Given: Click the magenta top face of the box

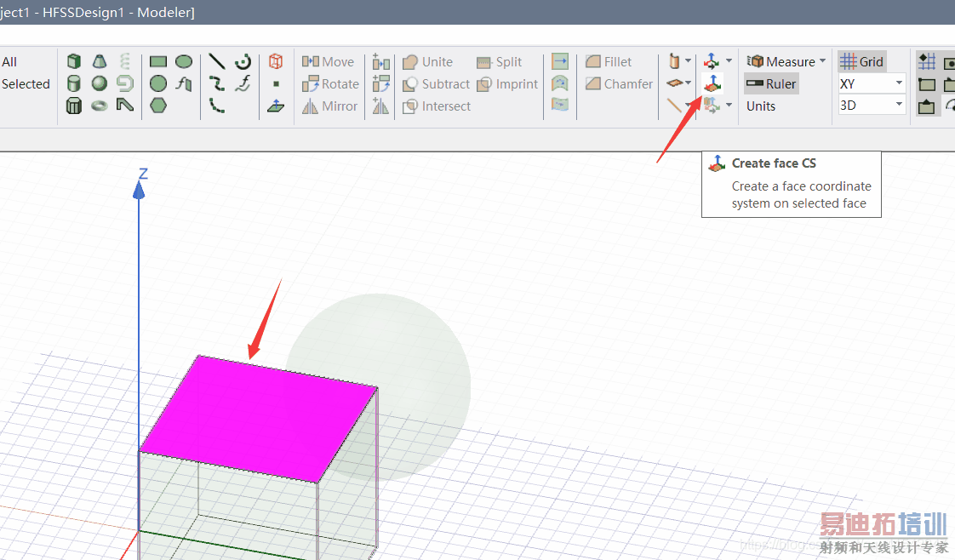Looking at the screenshot, I should point(258,419).
